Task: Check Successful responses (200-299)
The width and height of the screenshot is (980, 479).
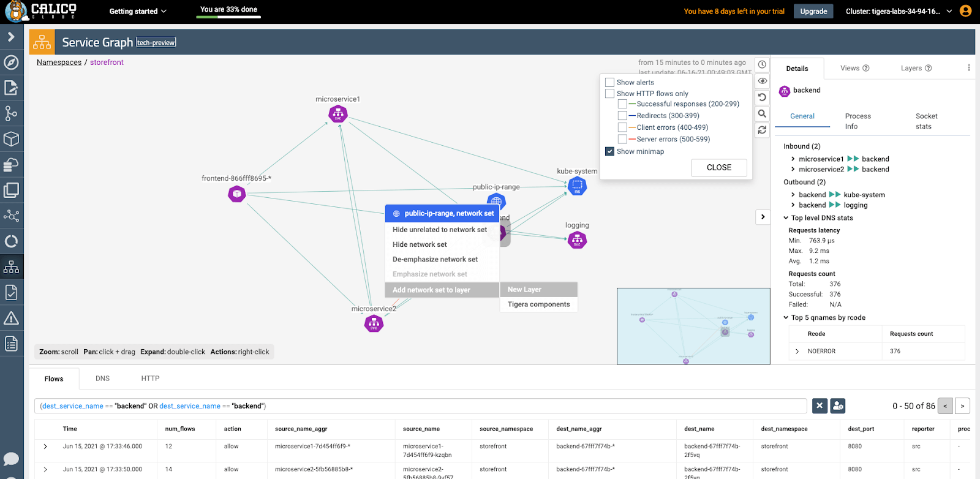Action: click(x=622, y=104)
